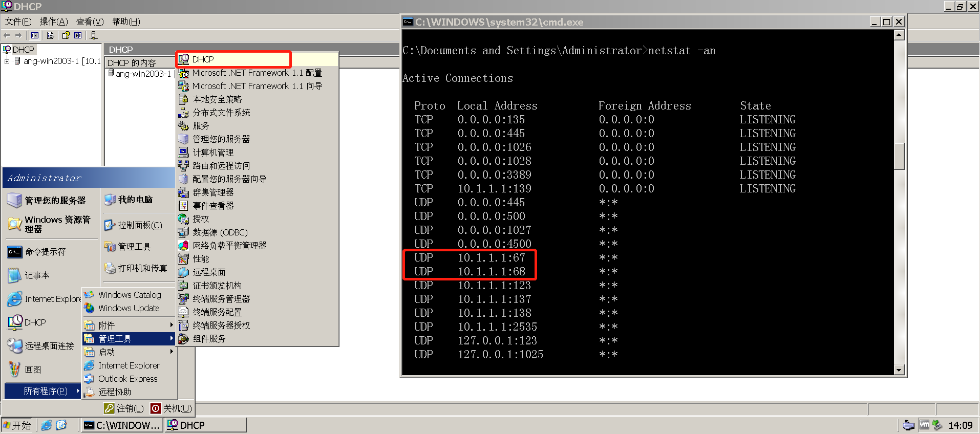
Task: Open 服务 in the admin tools submenu
Action: 258,126
